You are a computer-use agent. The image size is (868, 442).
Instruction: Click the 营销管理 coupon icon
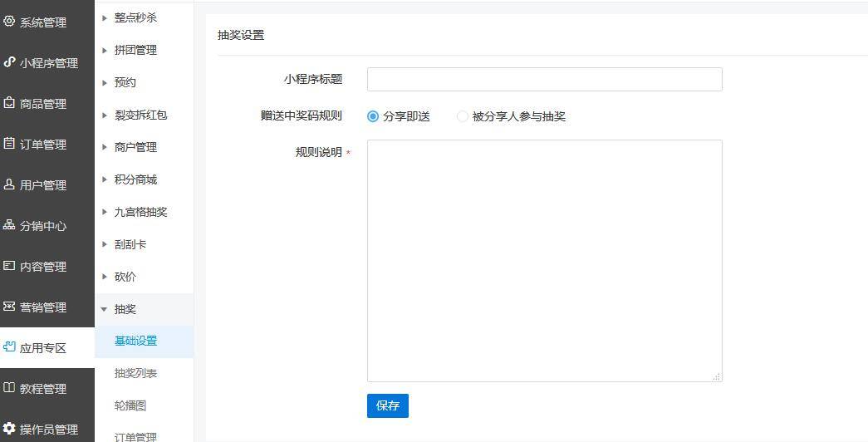click(x=9, y=307)
